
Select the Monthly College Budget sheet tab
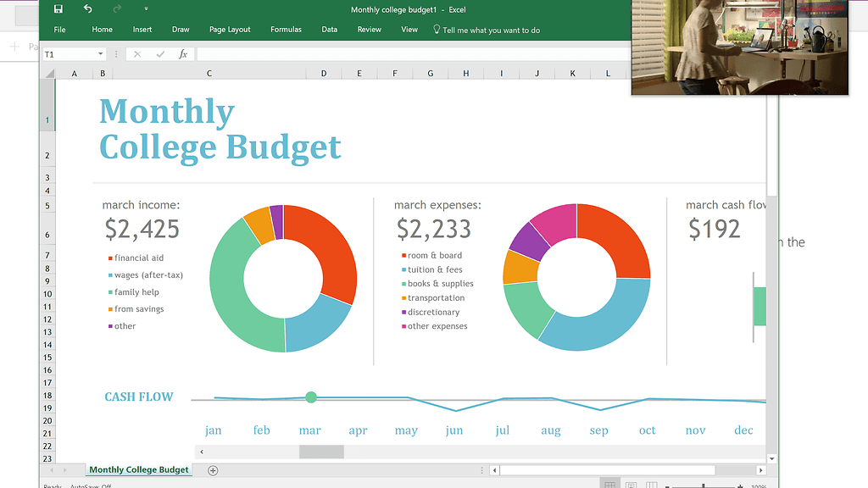pos(139,469)
